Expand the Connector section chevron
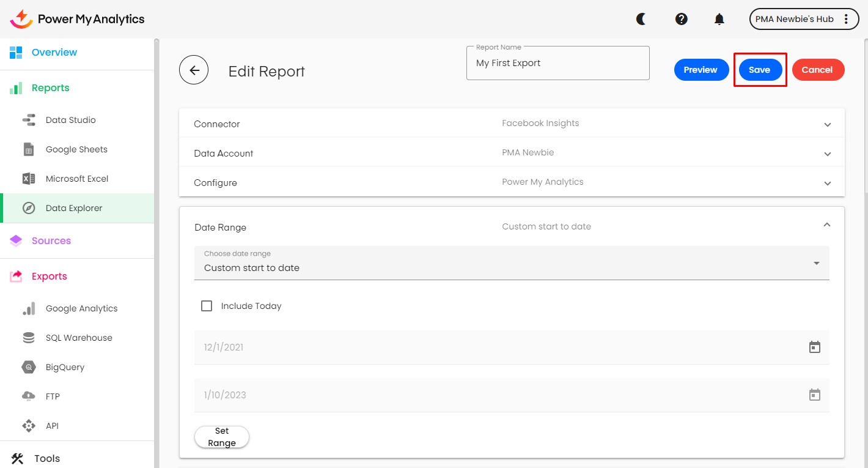Viewport: 868px width, 468px height. [x=827, y=124]
